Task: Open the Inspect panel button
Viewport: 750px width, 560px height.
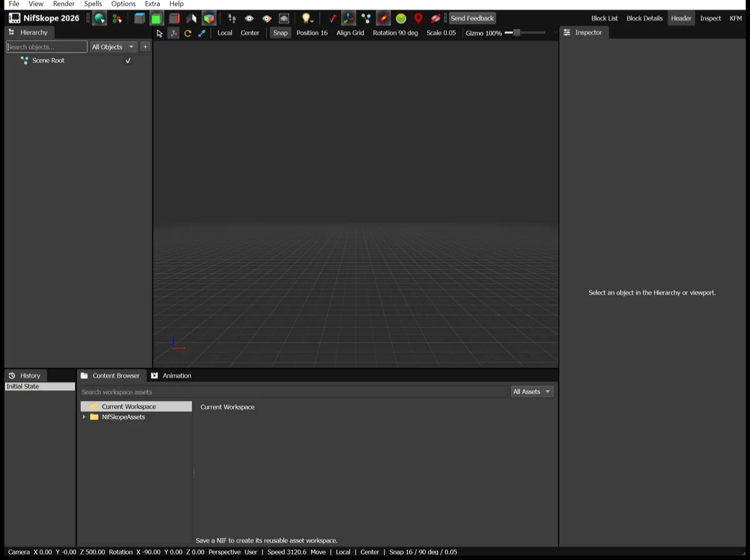Action: click(711, 19)
